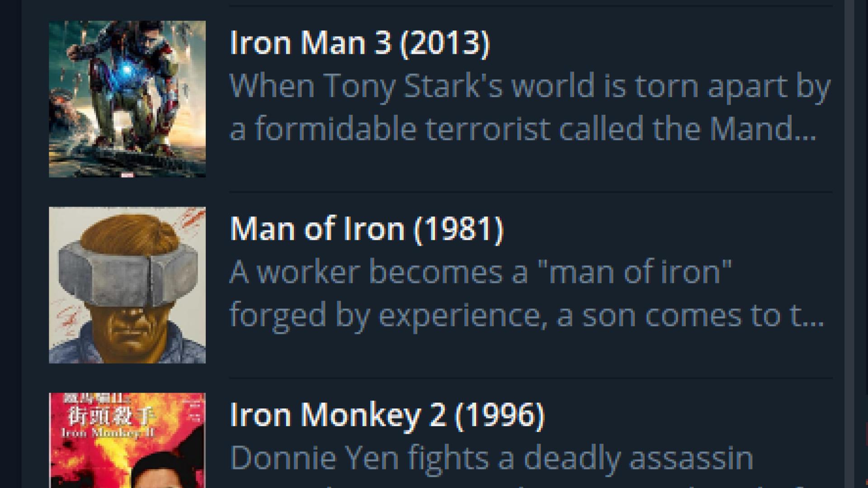Viewport: 868px width, 488px height.
Task: Click the year (1996) in the title
Action: coord(500,415)
